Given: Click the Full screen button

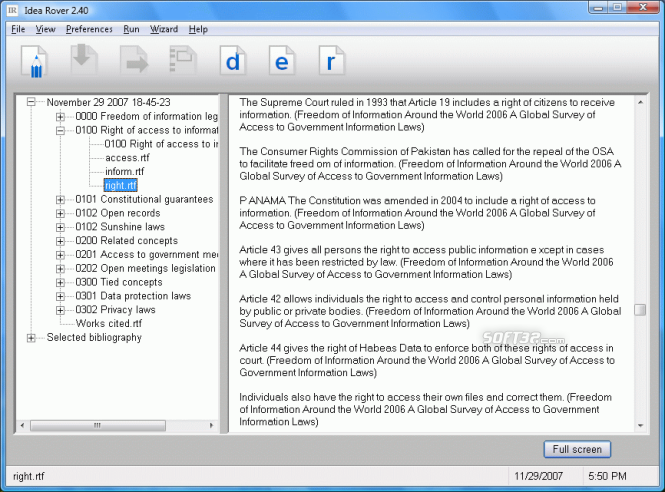Looking at the screenshot, I should pyautogui.click(x=577, y=449).
